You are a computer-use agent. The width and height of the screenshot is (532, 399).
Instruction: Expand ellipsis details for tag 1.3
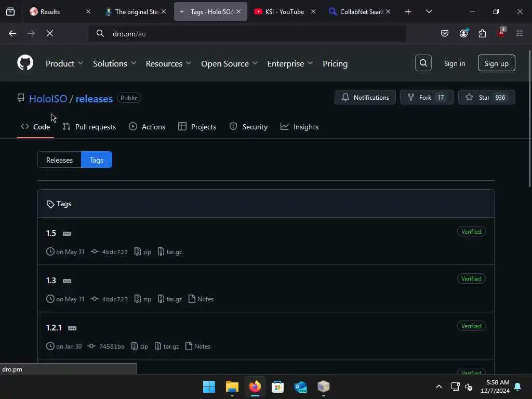coord(67,281)
